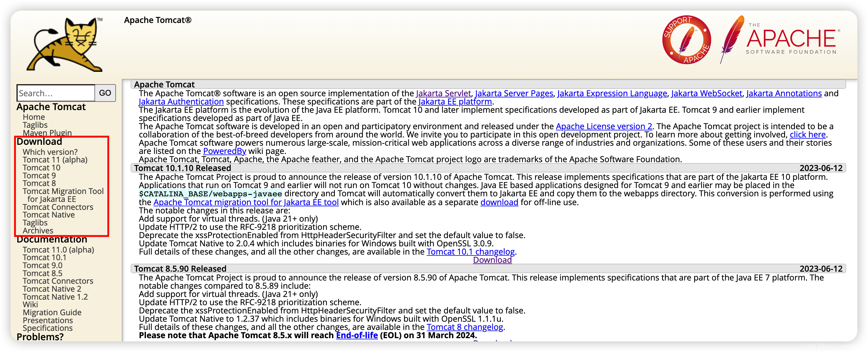Open Which version? under Download
Screen dimensions: 868x352
[x=50, y=152]
